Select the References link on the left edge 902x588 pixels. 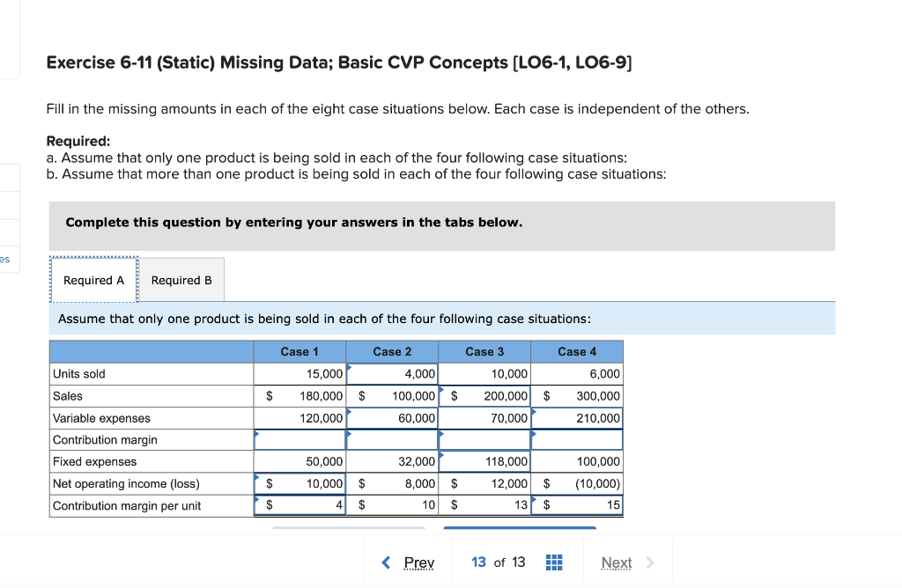coord(5,258)
